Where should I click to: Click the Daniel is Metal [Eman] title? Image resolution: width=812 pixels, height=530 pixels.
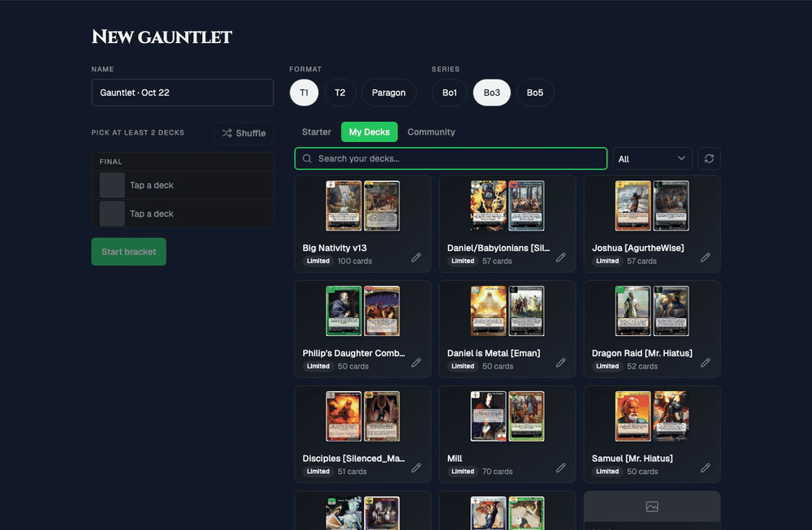pyautogui.click(x=494, y=353)
